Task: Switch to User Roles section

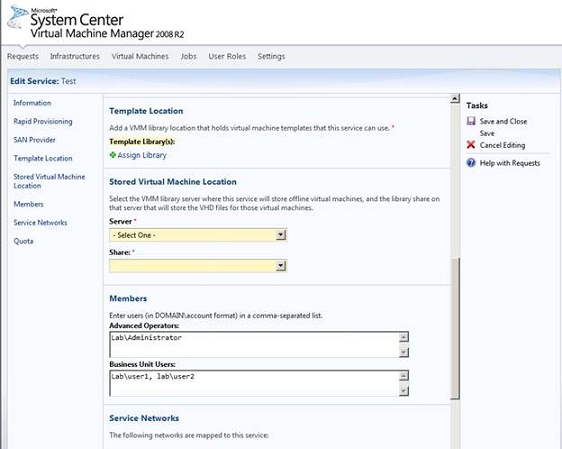Action: point(227,56)
